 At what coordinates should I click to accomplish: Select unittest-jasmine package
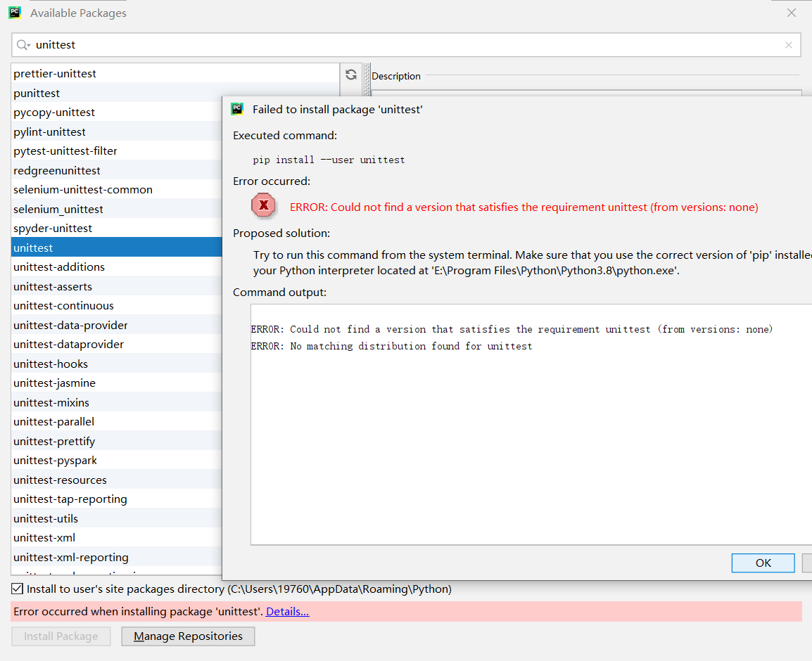pos(117,383)
